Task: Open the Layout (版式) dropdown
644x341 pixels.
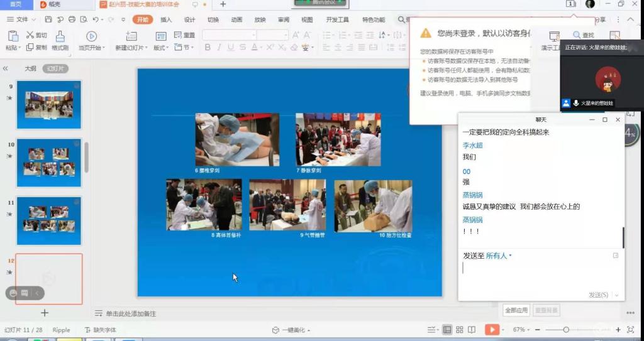Action: tap(162, 48)
